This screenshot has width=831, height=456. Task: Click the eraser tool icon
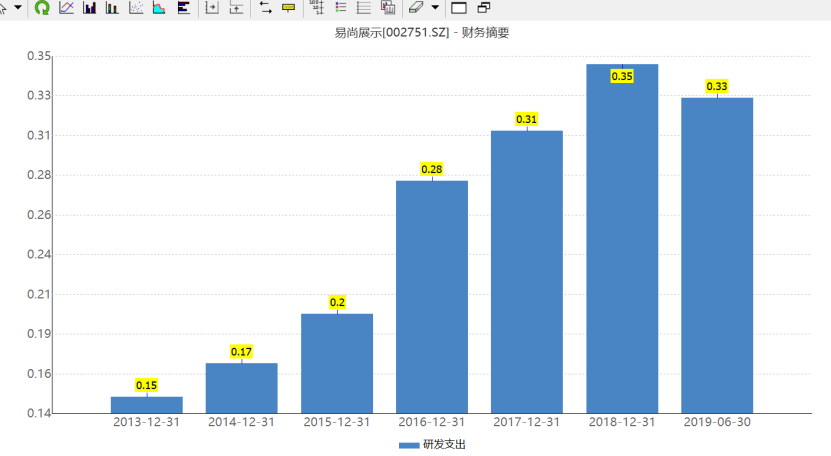pyautogui.click(x=417, y=7)
